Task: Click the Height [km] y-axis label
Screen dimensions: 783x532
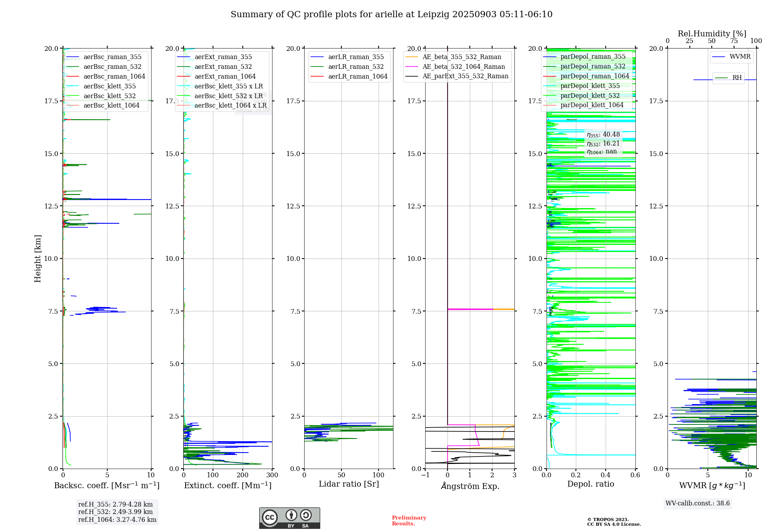Action: tap(38, 259)
